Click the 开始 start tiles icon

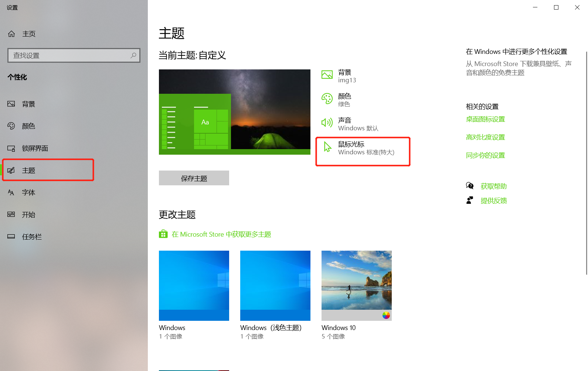tap(11, 214)
